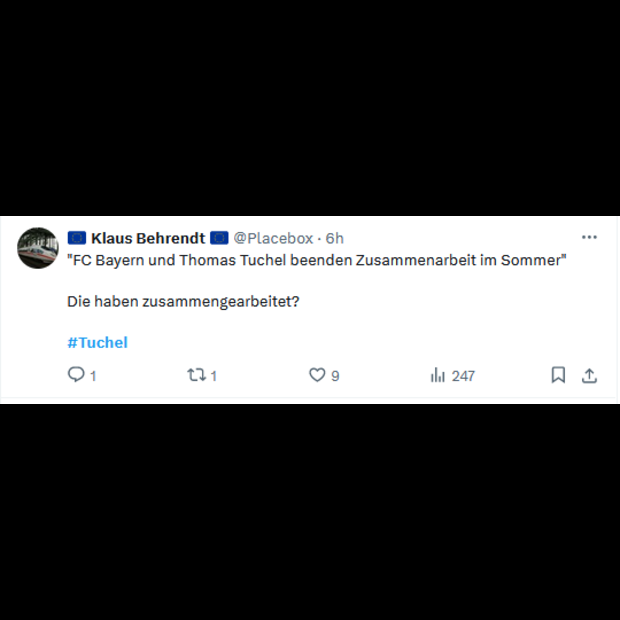Repost the tweet using retweet arrows icon
Image resolution: width=620 pixels, height=620 pixels.
tap(197, 375)
